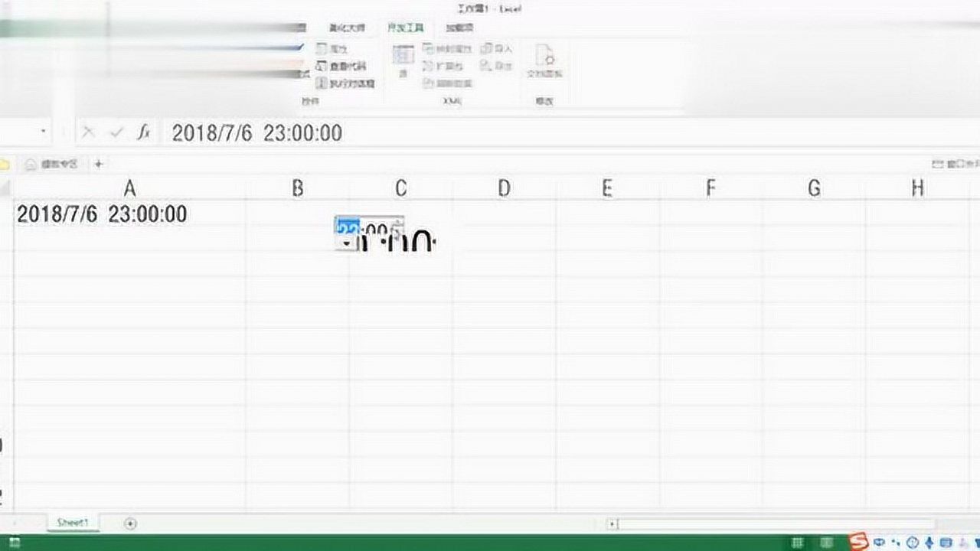Open the 加载项 (Add-ins) ribbon tab

[x=460, y=28]
